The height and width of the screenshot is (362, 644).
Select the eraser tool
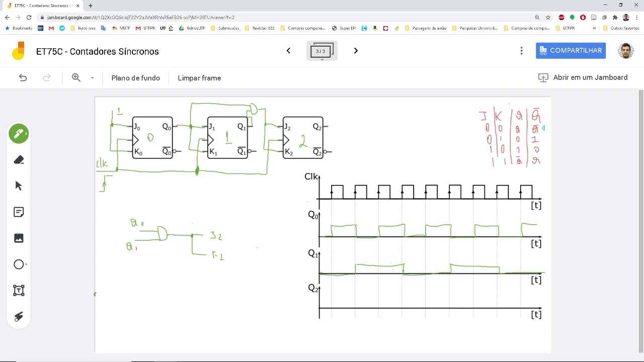(x=19, y=160)
